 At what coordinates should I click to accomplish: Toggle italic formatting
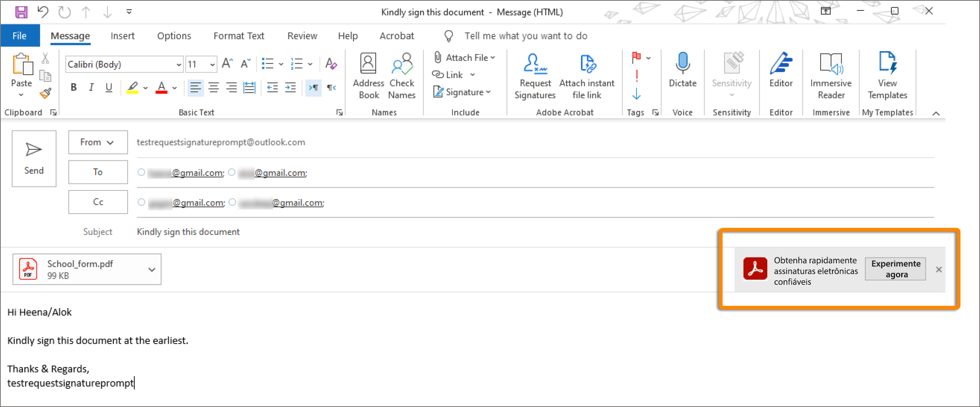coord(91,87)
